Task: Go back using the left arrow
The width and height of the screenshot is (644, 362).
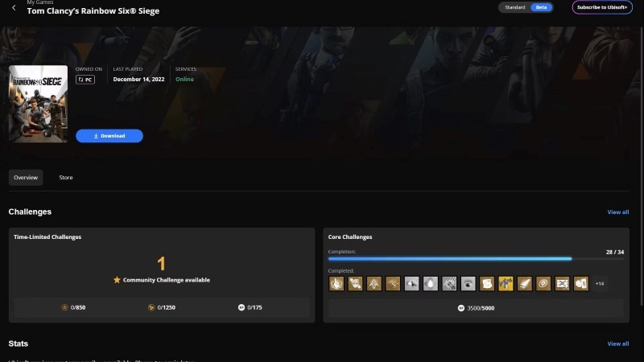Action: 14,8
